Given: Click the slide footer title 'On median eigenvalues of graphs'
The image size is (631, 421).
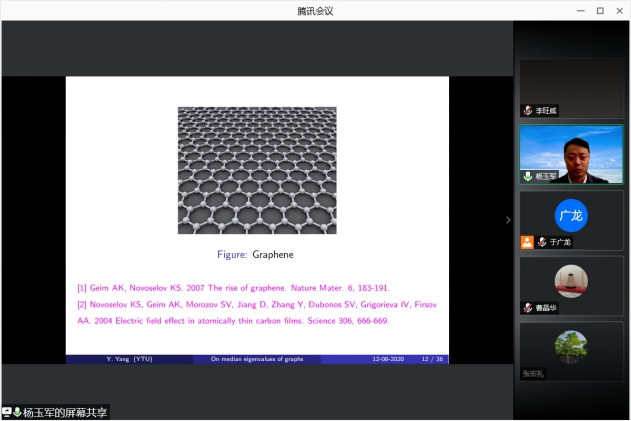Looking at the screenshot, I should [x=256, y=359].
